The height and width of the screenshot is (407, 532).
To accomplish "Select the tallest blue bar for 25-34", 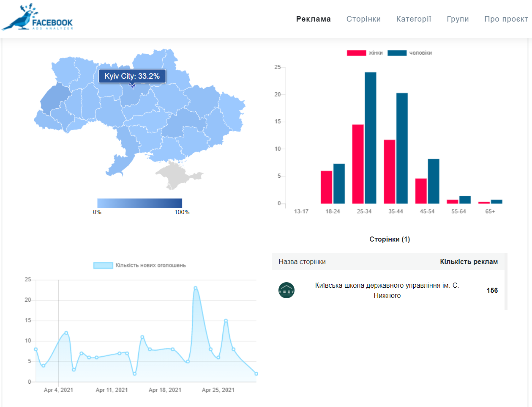I will (371, 137).
